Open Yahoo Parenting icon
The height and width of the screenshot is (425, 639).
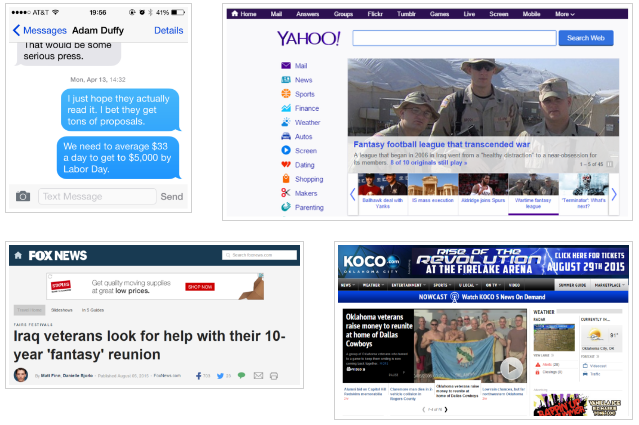(286, 207)
